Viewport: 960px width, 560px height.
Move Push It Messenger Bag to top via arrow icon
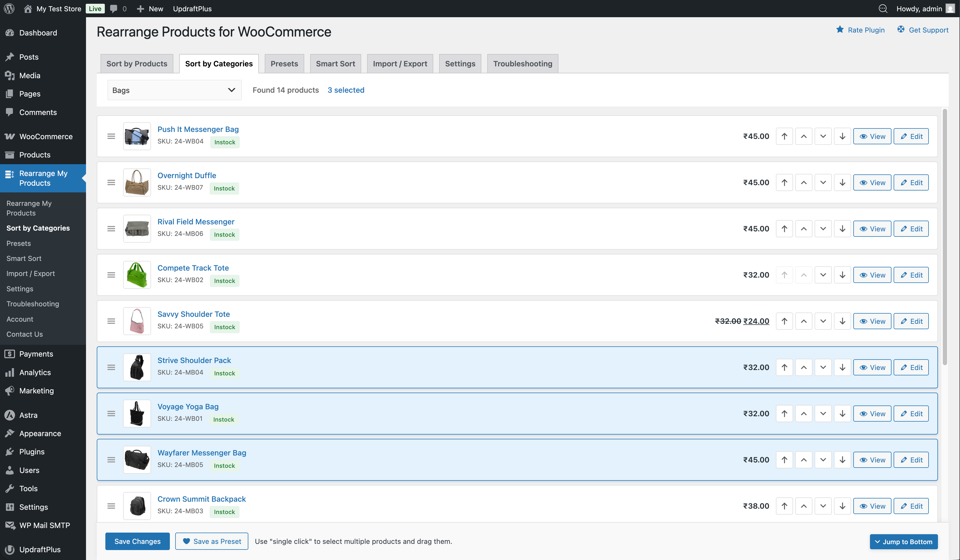tap(784, 136)
